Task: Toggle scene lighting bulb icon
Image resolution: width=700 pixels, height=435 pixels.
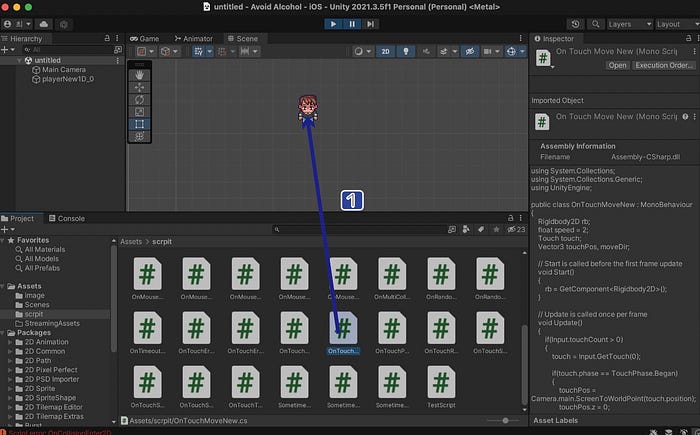Action: [x=406, y=51]
